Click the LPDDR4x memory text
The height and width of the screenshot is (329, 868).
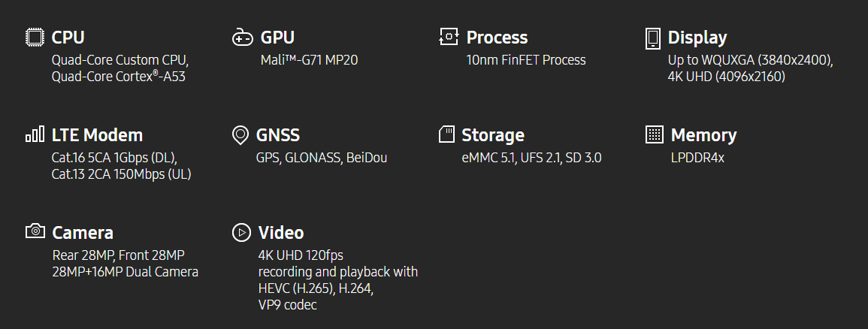point(697,158)
